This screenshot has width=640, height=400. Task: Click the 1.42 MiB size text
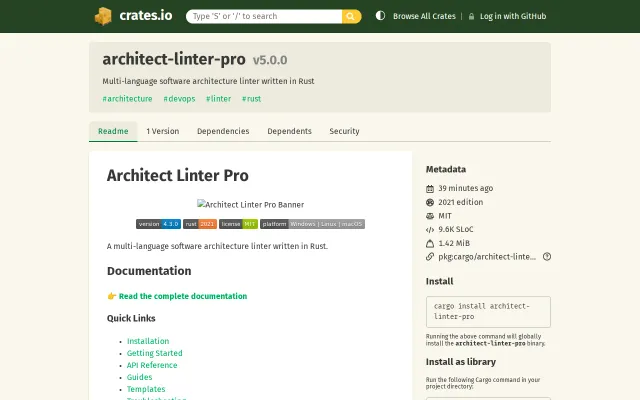pos(454,243)
